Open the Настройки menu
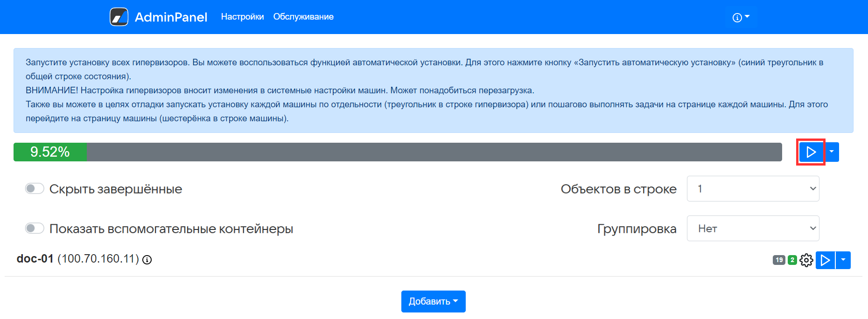The width and height of the screenshot is (868, 319). click(x=242, y=17)
